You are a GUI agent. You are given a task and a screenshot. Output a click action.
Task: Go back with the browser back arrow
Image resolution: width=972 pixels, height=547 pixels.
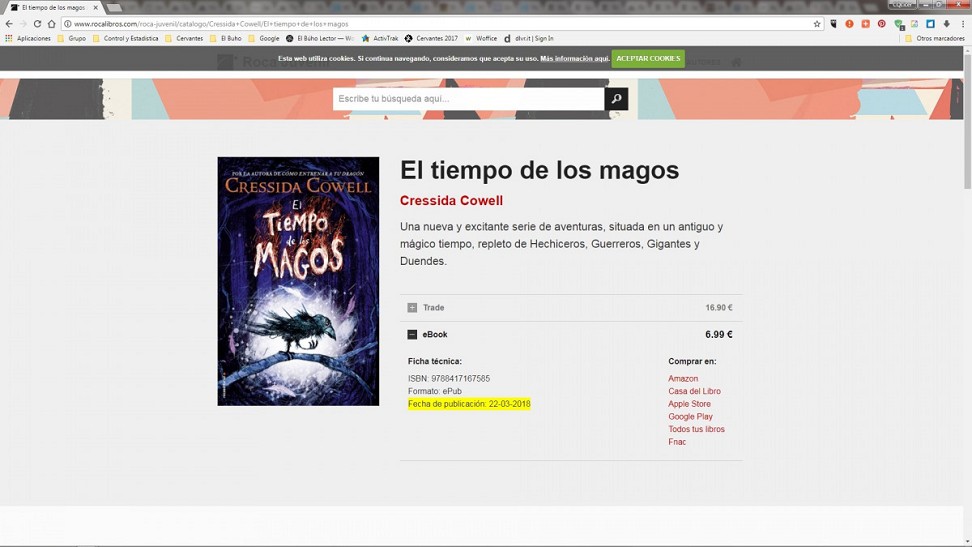(9, 24)
